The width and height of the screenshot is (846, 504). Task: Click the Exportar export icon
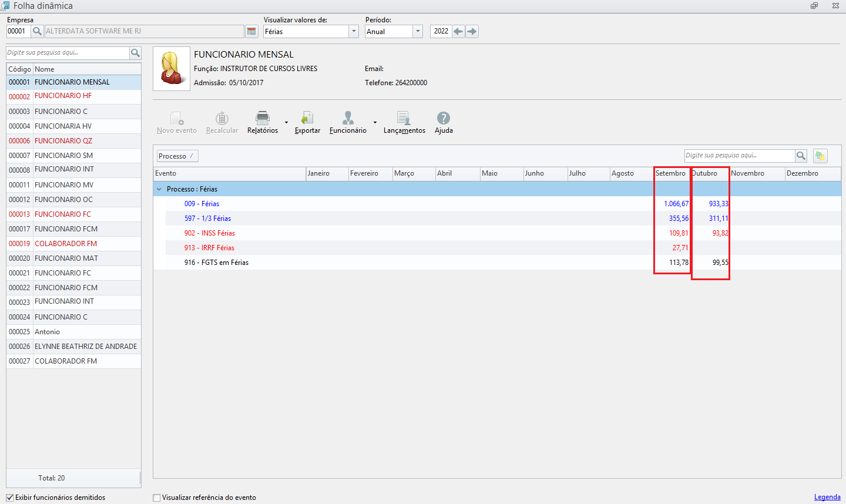pos(307,122)
